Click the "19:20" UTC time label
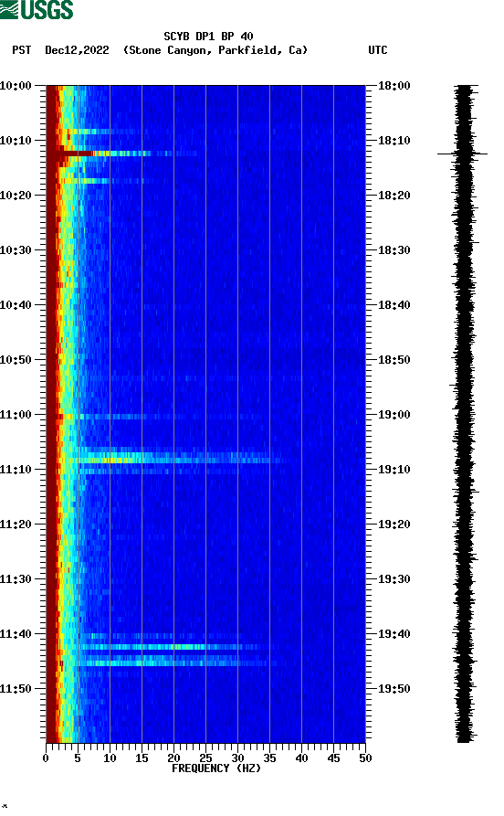Viewport: 504px width, 816px height. [x=394, y=525]
